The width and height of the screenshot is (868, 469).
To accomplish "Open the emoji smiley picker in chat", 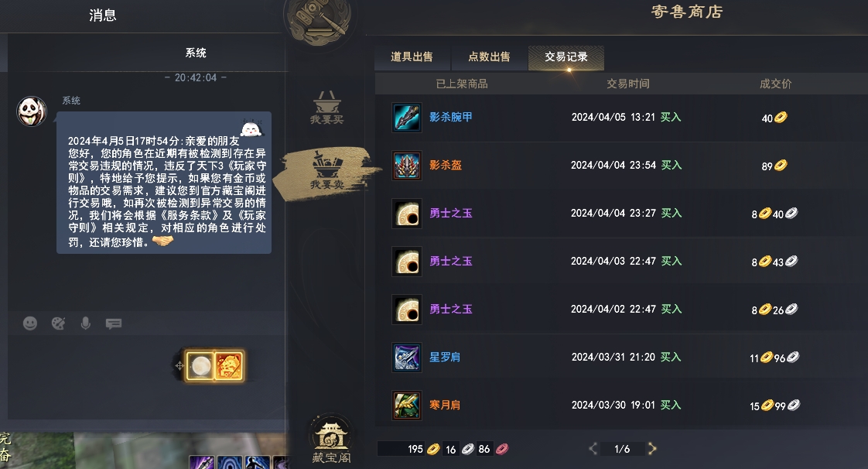I will coord(30,324).
